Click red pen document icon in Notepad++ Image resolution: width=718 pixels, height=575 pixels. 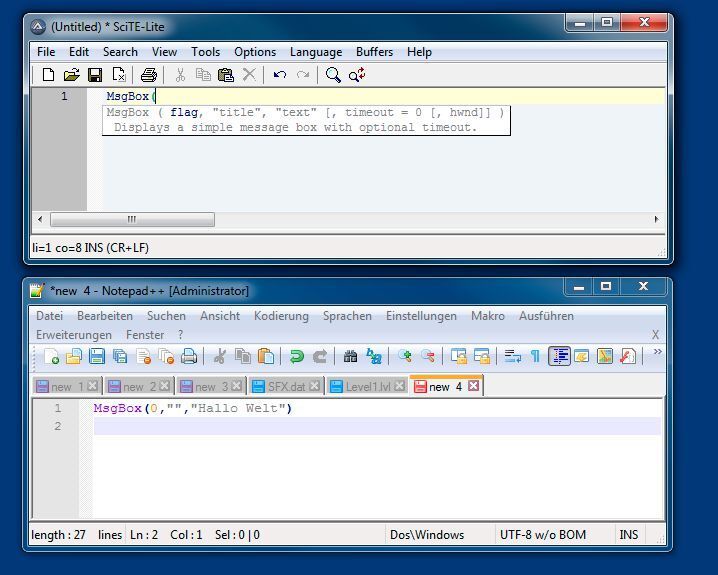628,356
